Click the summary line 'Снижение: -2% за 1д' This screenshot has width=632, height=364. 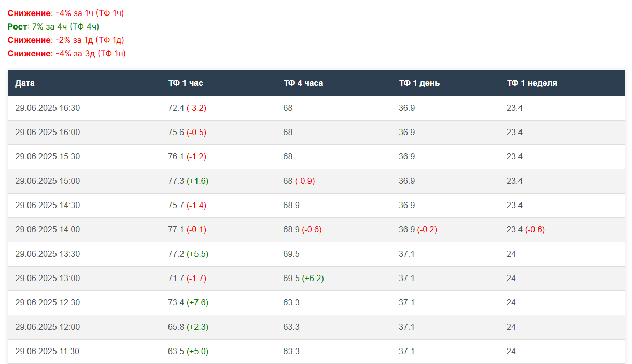tap(66, 40)
